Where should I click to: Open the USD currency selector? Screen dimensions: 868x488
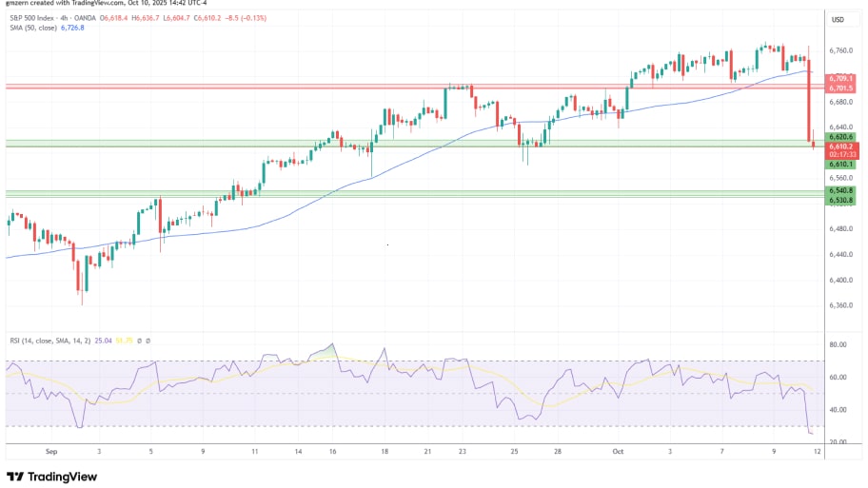pos(838,19)
